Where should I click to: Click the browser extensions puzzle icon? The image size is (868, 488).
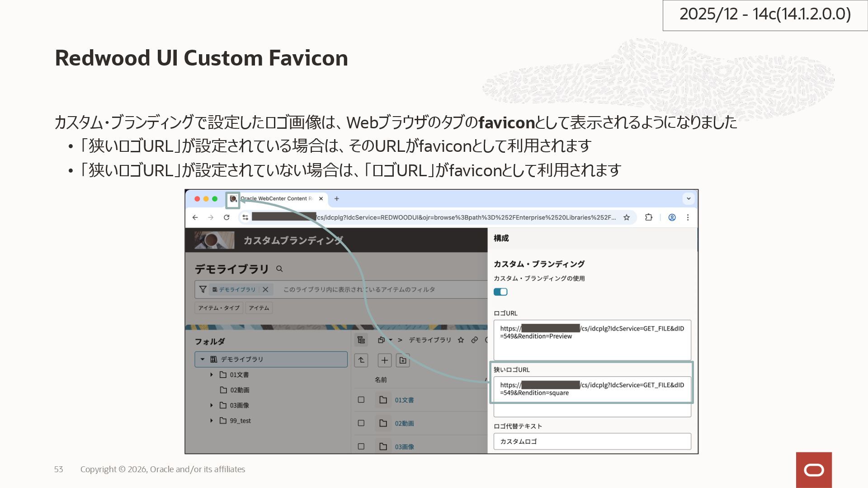click(648, 217)
